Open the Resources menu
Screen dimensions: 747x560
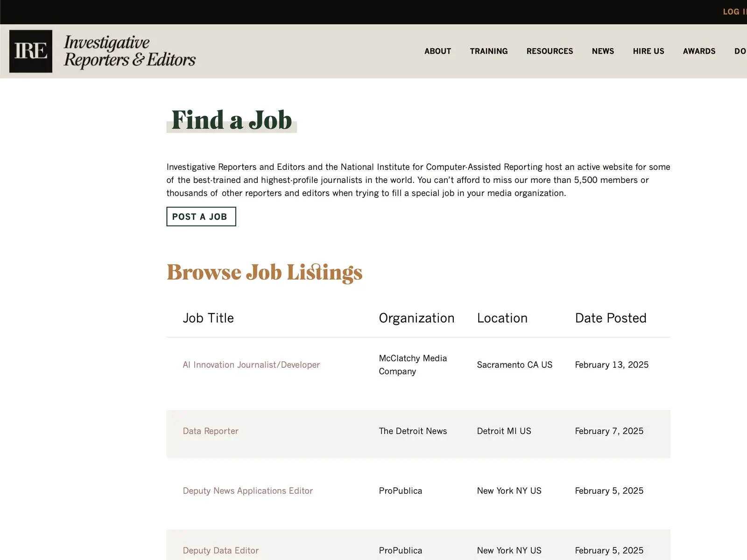550,51
